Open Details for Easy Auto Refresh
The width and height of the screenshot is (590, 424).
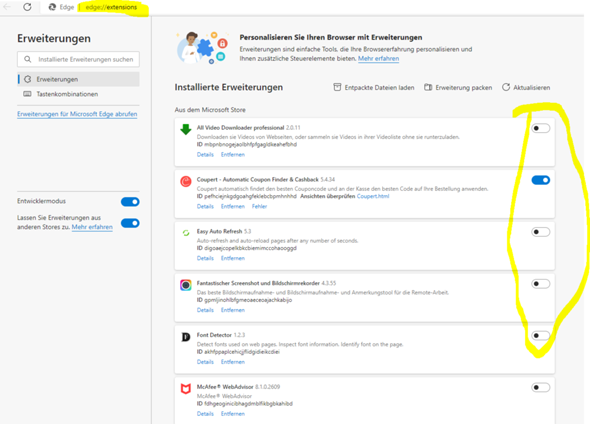coord(205,258)
